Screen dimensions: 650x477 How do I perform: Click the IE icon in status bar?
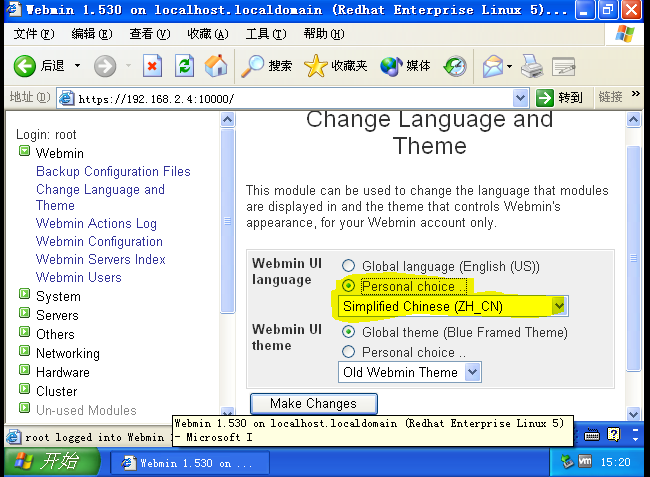tap(13, 437)
